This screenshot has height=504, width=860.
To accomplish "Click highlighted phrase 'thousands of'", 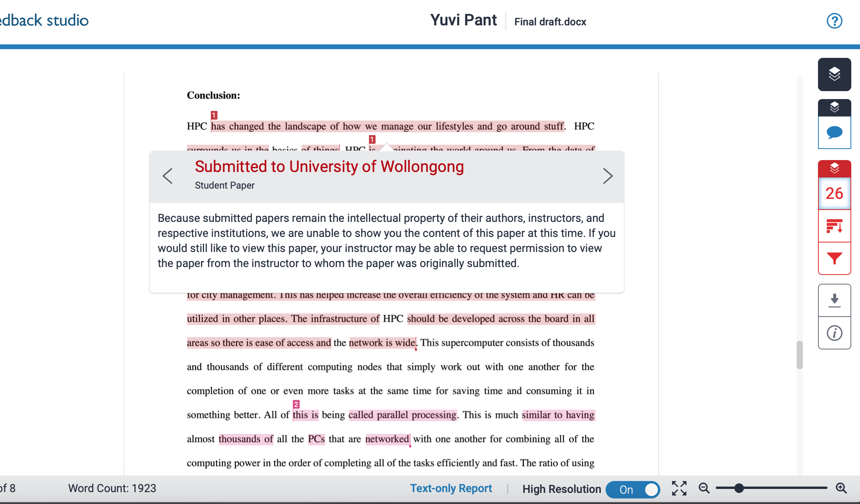I will 246,439.
